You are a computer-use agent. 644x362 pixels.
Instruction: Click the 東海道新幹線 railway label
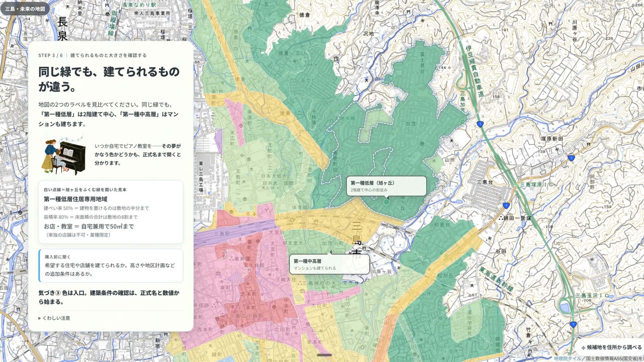(x=496, y=279)
